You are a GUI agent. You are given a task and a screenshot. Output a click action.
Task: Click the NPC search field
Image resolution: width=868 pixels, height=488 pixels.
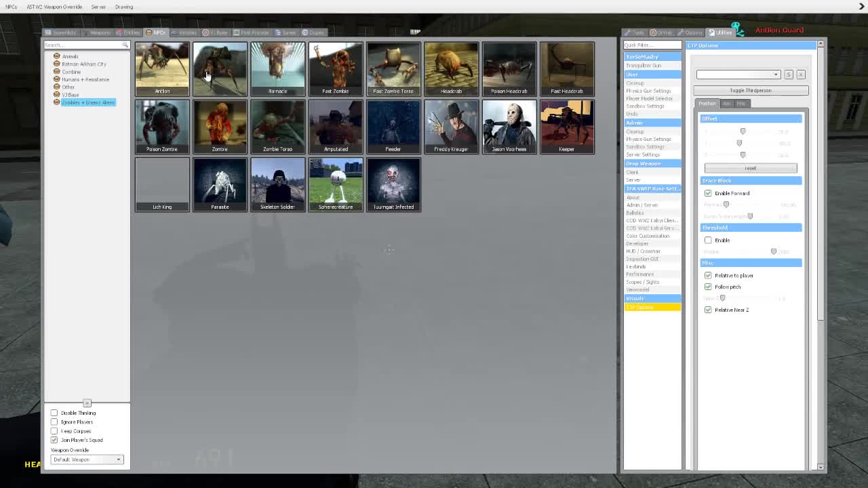coord(83,45)
